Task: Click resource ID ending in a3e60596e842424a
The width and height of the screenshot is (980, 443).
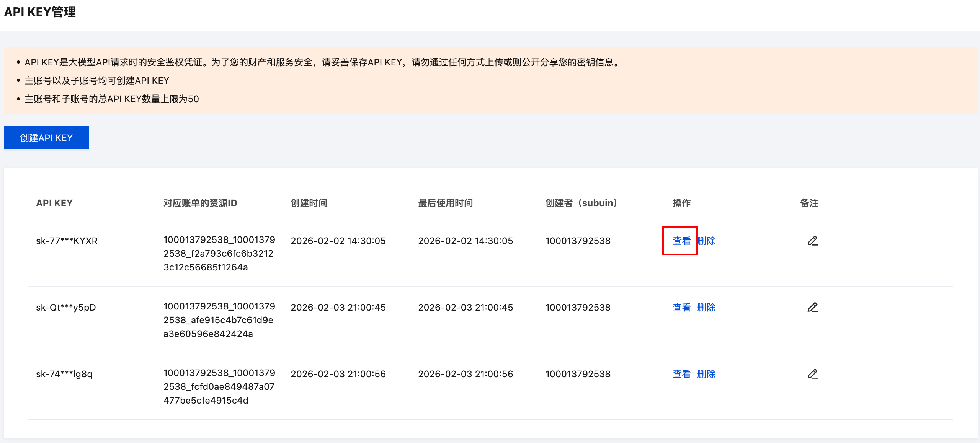Action: (219, 320)
